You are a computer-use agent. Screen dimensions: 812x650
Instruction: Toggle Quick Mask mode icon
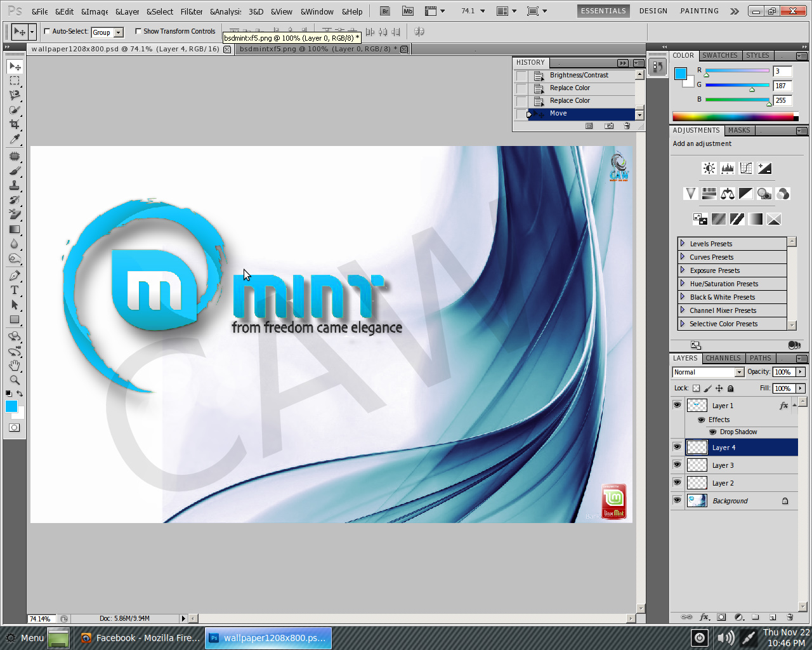15,428
